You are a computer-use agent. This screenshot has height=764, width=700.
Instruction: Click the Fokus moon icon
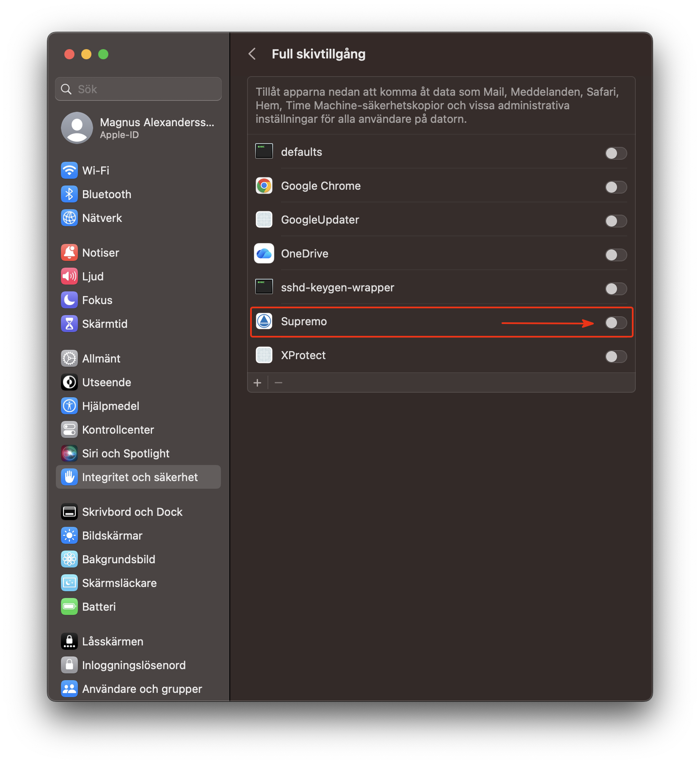[69, 300]
